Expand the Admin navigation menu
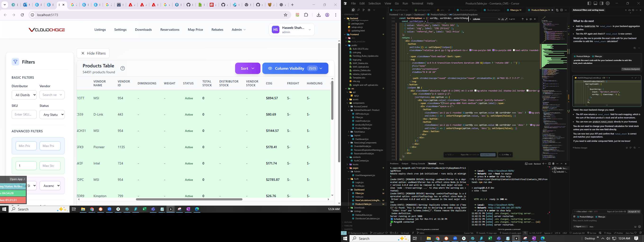644x242 pixels. [x=238, y=30]
